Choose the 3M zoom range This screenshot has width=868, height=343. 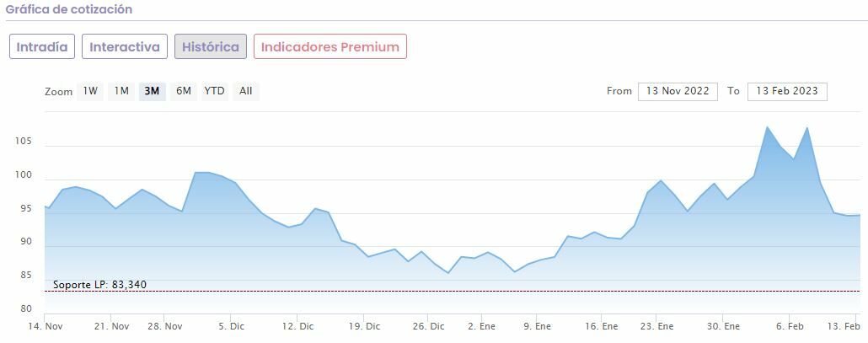coord(152,91)
